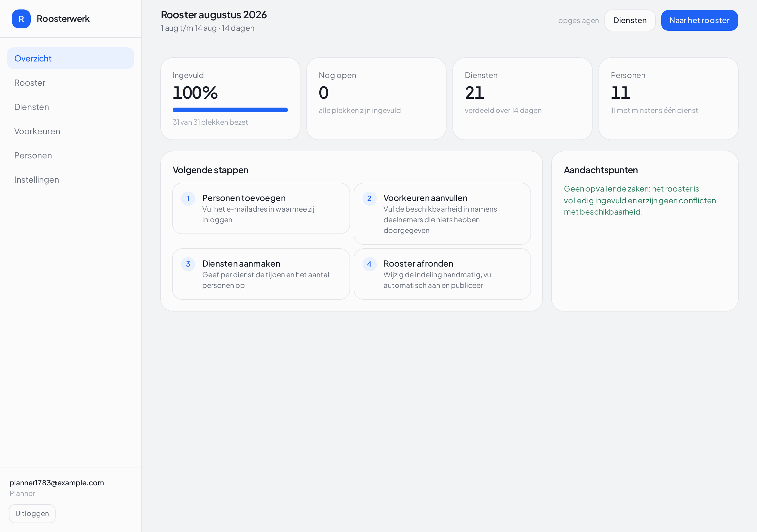Open the Overzicht menu item
The image size is (757, 532).
71,58
